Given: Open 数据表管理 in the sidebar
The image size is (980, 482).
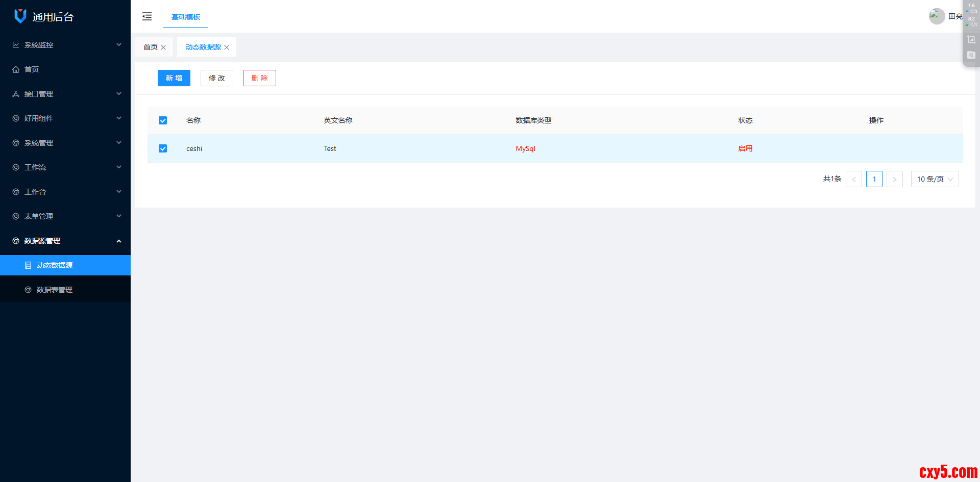Looking at the screenshot, I should [x=55, y=290].
